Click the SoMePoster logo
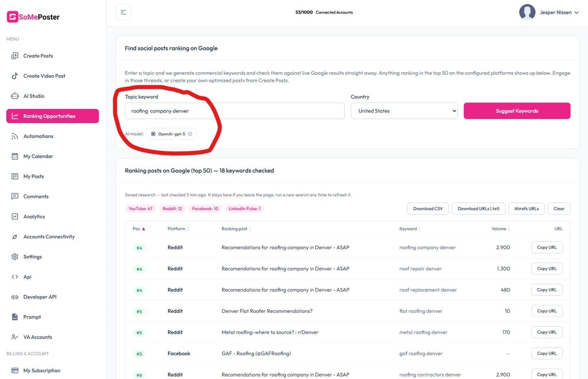588x379 pixels. (33, 17)
